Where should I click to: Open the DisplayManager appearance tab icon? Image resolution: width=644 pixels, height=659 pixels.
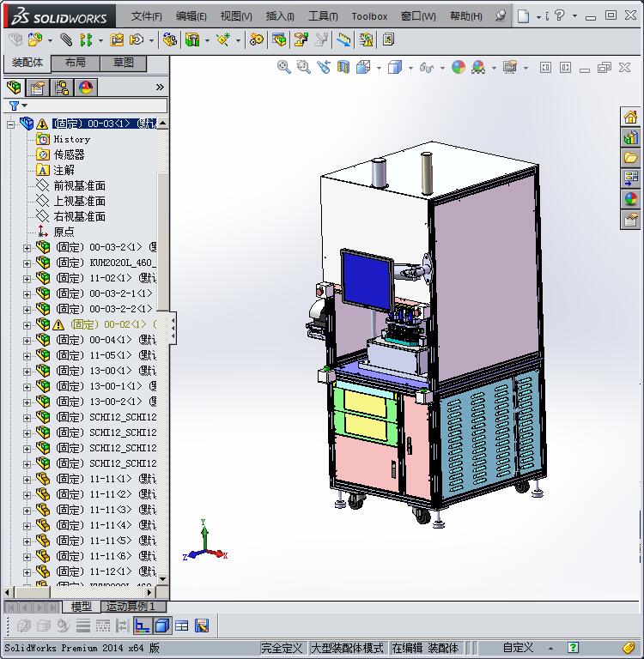[86, 88]
